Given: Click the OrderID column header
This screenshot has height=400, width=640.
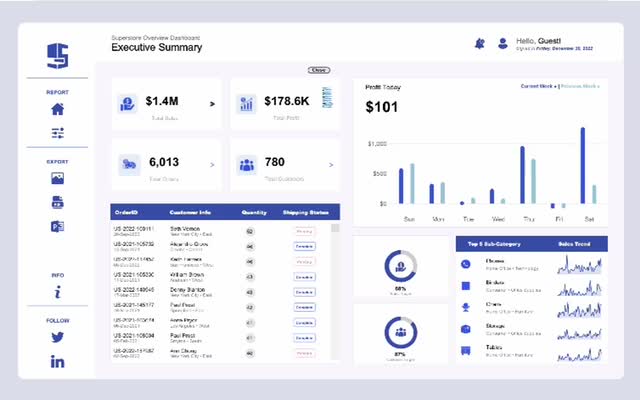Looking at the screenshot, I should tap(126, 213).
